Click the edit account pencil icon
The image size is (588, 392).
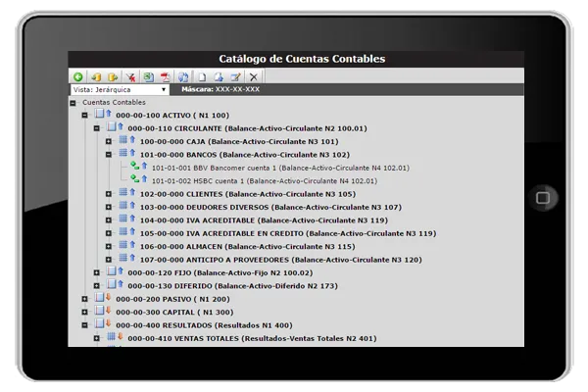click(x=235, y=76)
